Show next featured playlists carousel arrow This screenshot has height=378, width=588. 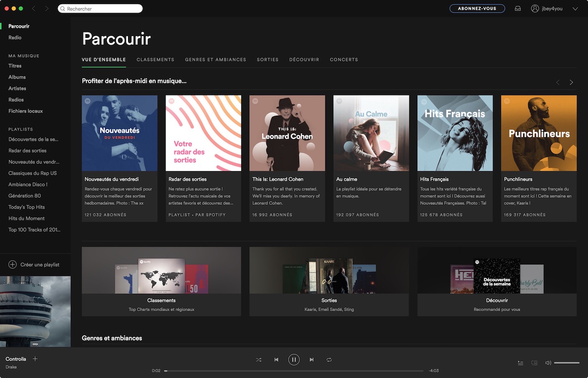[x=571, y=82]
